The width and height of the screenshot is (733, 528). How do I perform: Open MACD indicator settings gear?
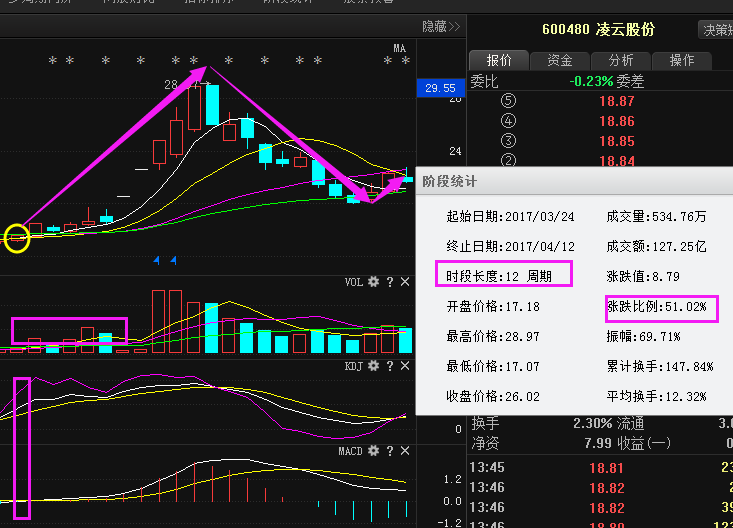[x=373, y=451]
